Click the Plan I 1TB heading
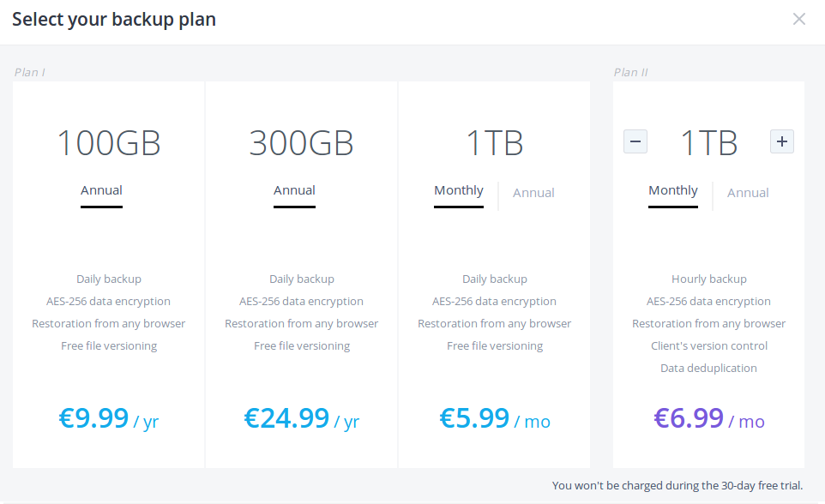This screenshot has width=825, height=504. (495, 143)
